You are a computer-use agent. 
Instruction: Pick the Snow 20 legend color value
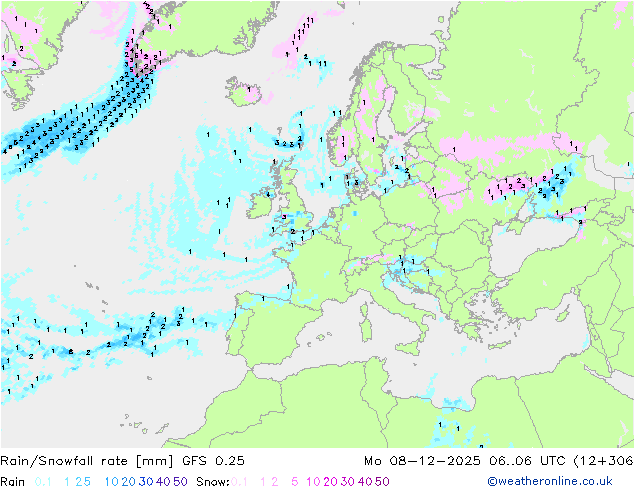(330, 482)
